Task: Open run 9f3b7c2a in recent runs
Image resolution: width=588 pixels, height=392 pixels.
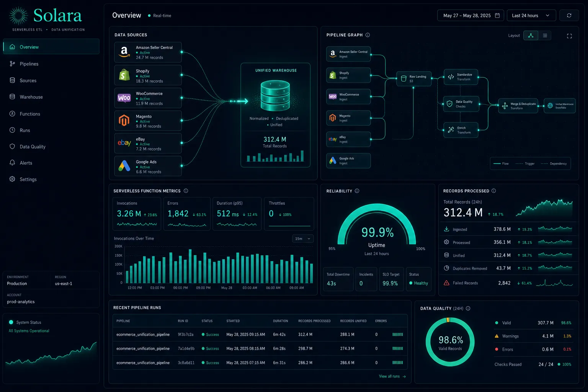Action: coord(260,334)
